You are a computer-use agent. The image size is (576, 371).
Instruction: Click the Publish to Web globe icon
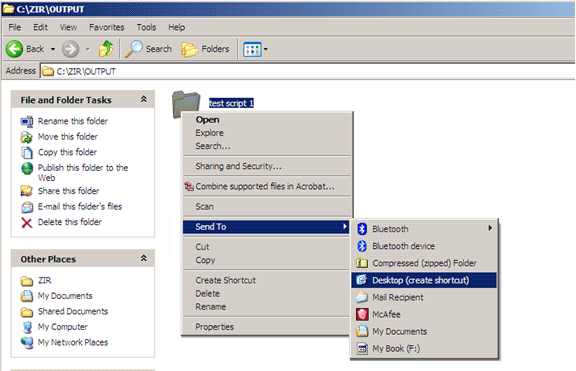(27, 168)
